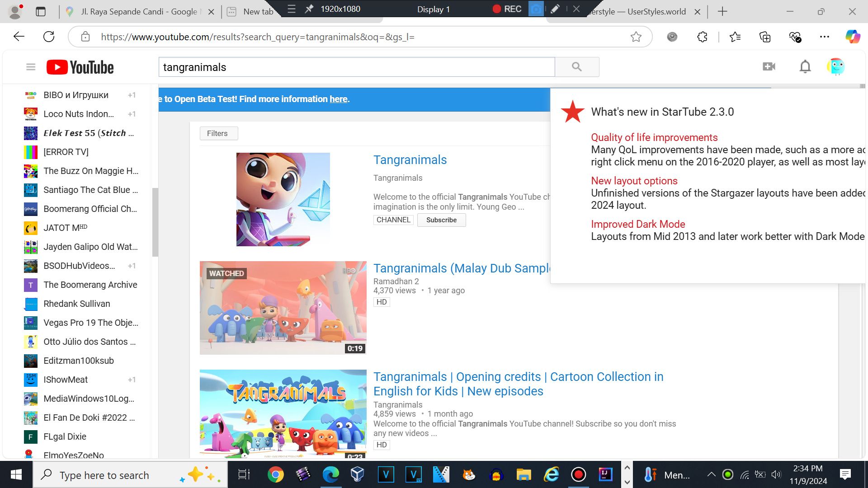Open the Tangranimals Opening credits video title
The image size is (868, 488).
pyautogui.click(x=518, y=384)
